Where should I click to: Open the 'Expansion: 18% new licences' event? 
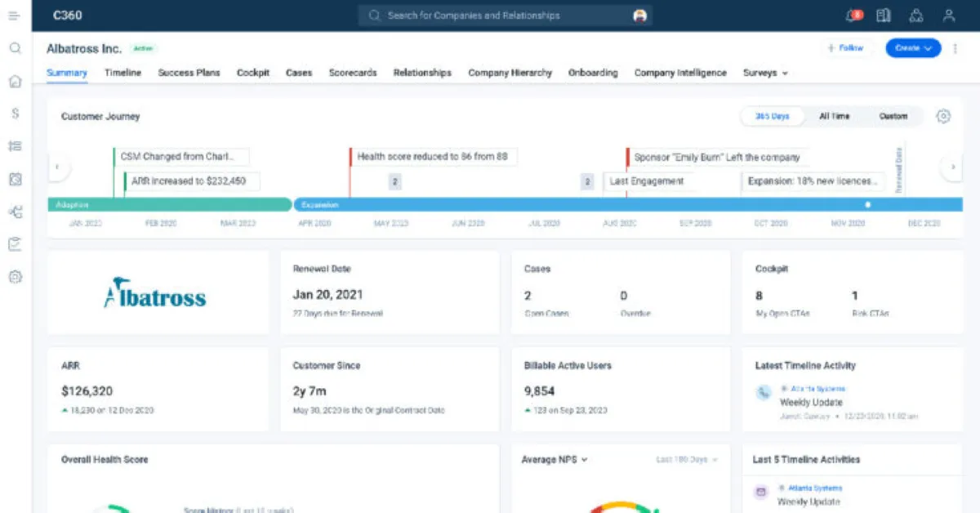tap(812, 181)
